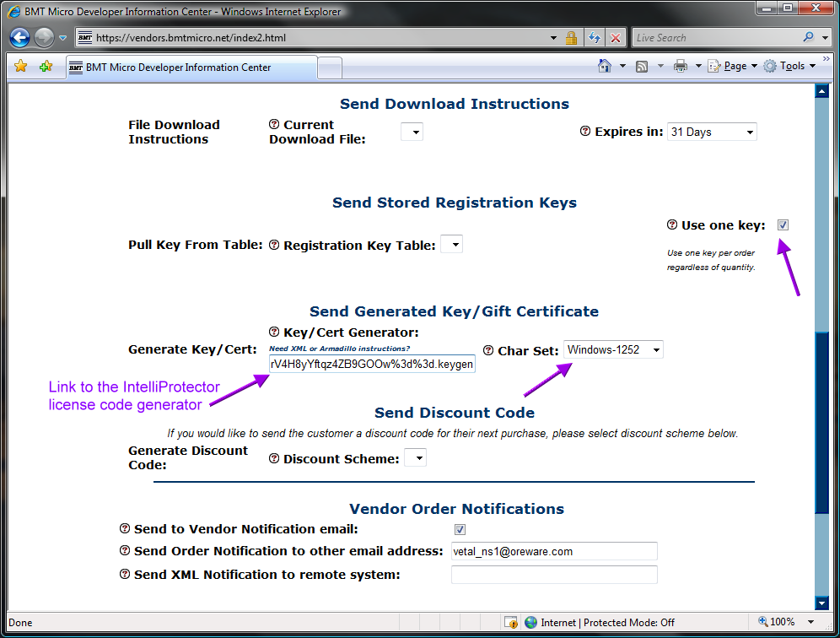840x638 pixels.
Task: Expand the command bar overflow chevron
Action: click(x=826, y=59)
